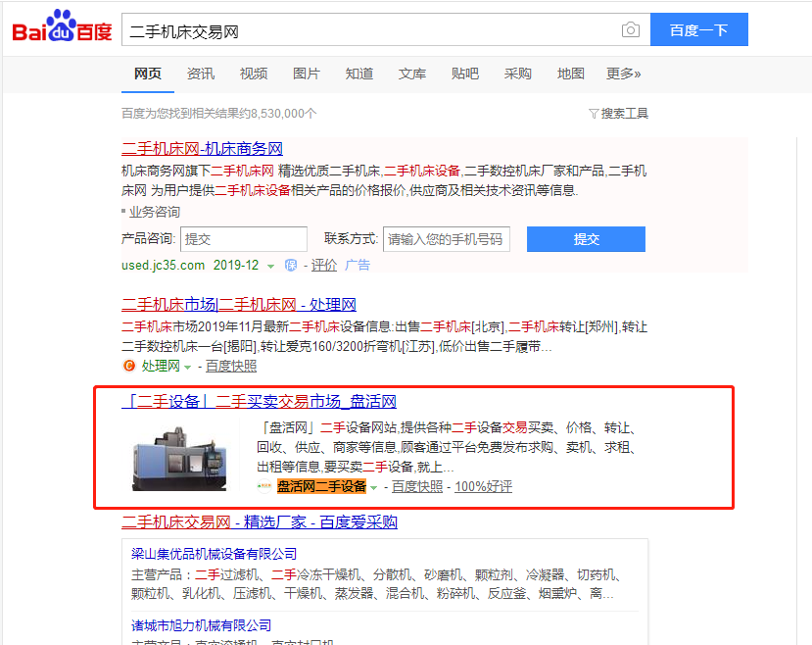This screenshot has width=812, height=645.
Task: Click the 100%好评 link
Action: tap(483, 486)
